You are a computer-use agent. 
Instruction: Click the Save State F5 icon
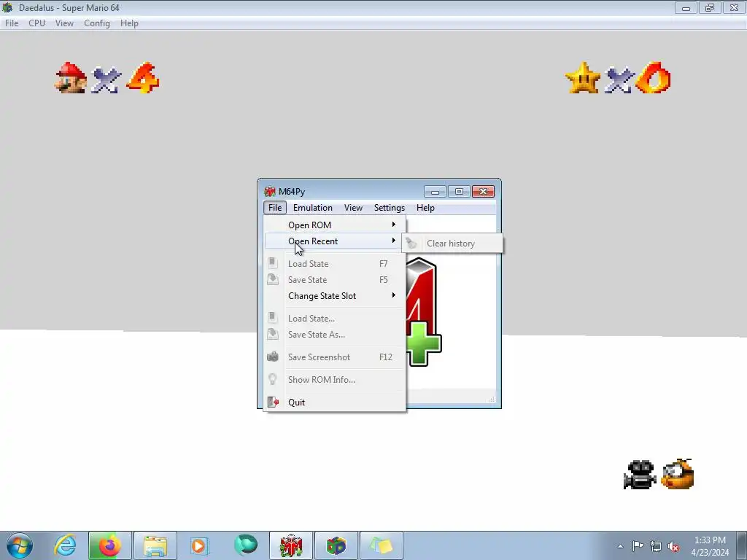click(x=273, y=279)
